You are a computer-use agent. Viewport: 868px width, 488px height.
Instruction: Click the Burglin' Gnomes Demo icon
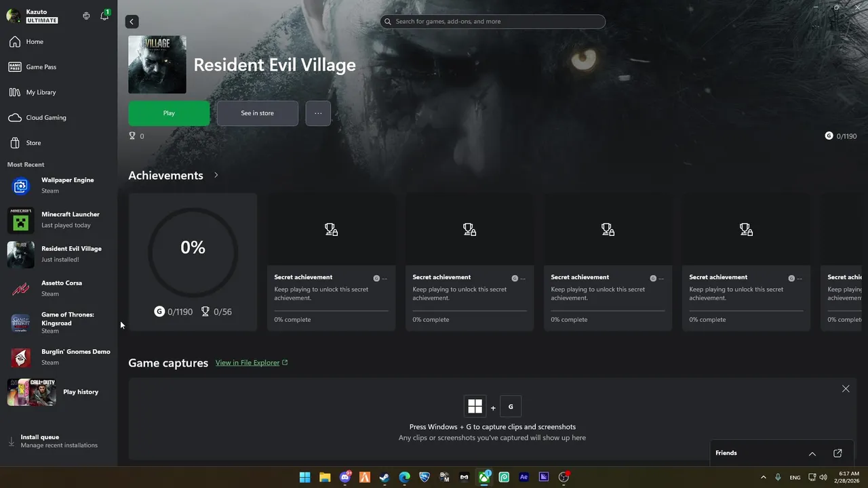(21, 357)
